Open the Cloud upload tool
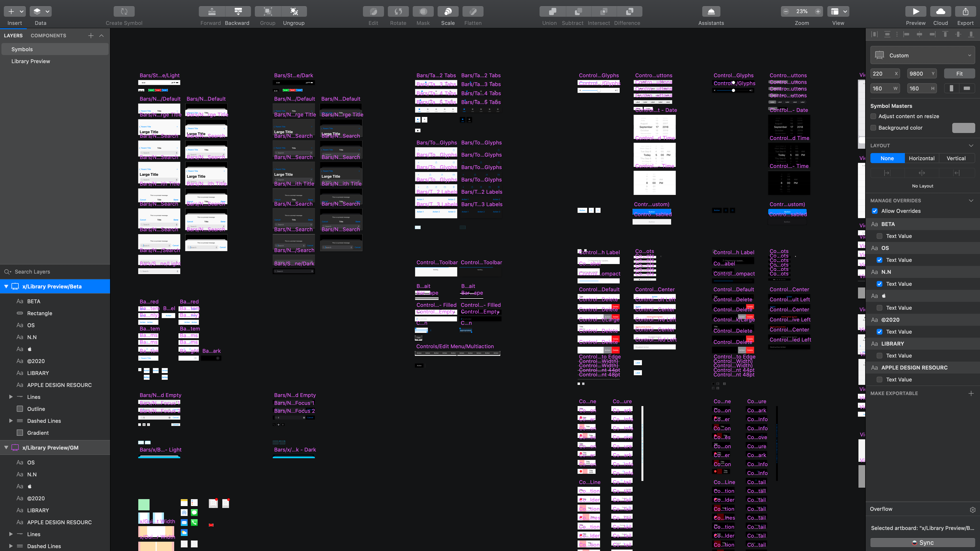This screenshot has width=980, height=551. click(941, 11)
